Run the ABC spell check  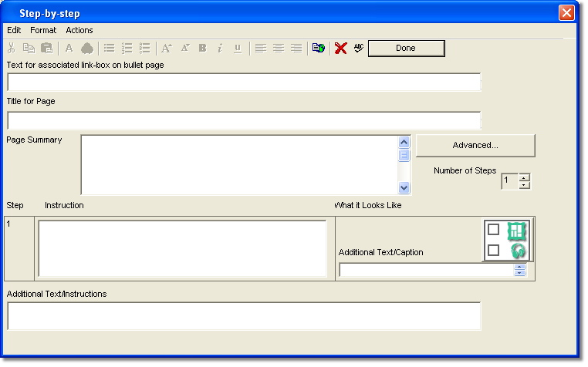point(358,49)
